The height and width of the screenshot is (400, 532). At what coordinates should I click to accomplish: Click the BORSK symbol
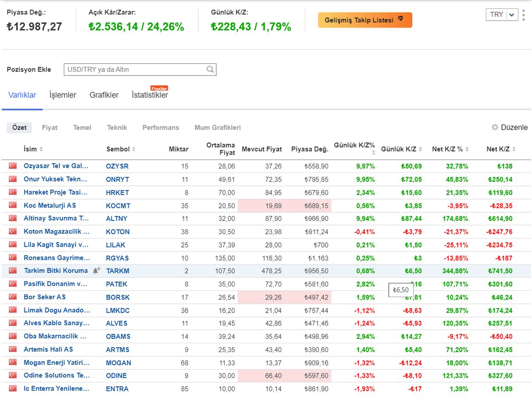point(117,297)
